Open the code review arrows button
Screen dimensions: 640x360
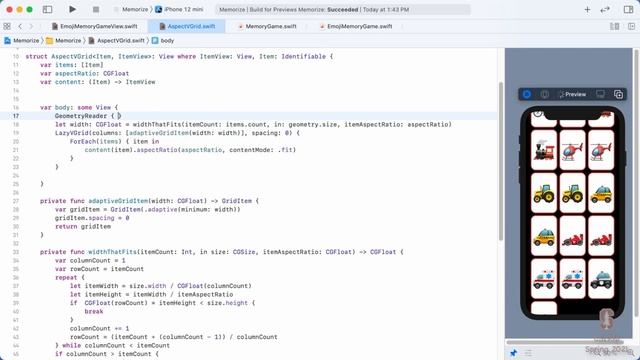605,9
